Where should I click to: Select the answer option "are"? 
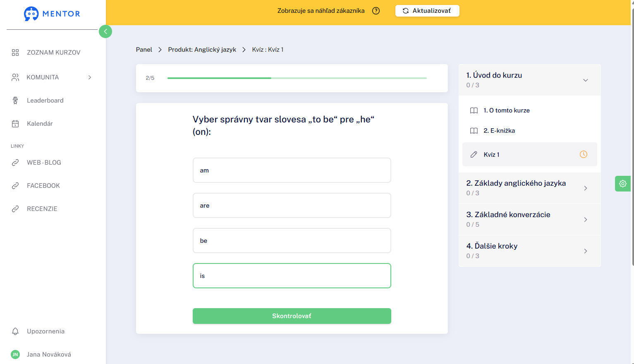coord(292,206)
